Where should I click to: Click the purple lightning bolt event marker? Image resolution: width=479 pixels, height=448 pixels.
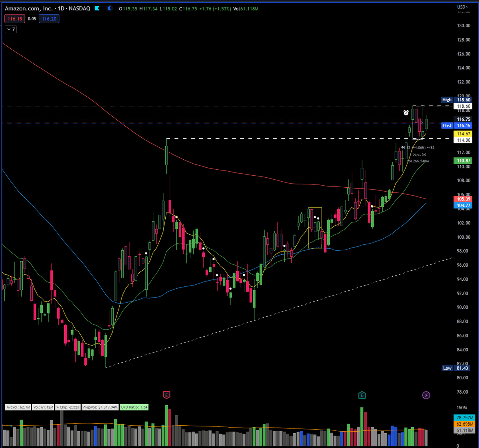(x=426, y=395)
